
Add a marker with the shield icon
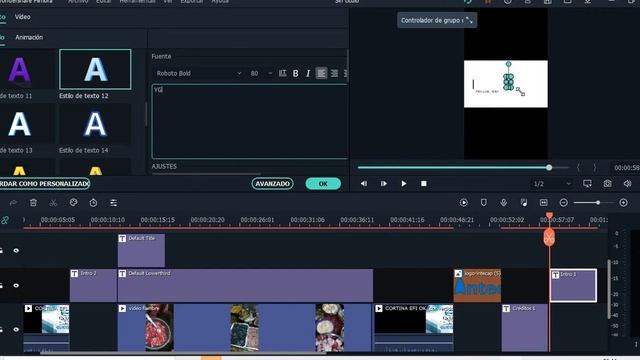point(484,202)
